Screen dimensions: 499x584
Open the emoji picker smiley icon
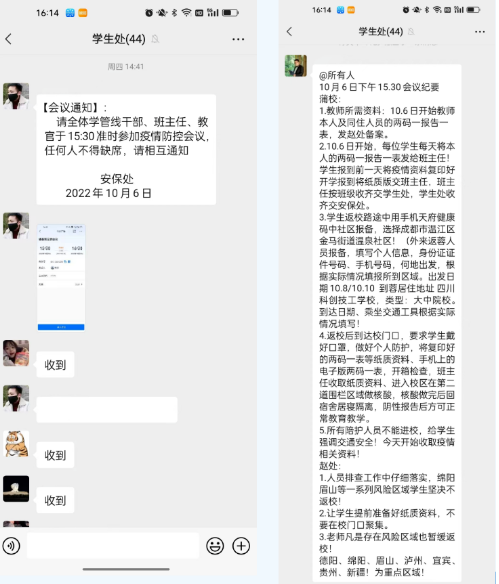(x=215, y=546)
